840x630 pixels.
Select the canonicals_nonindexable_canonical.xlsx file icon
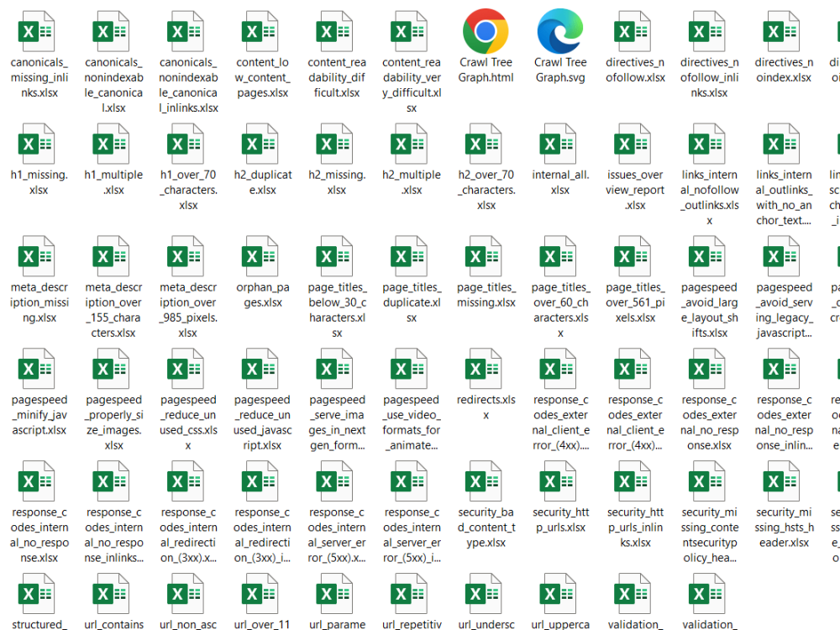[112, 32]
